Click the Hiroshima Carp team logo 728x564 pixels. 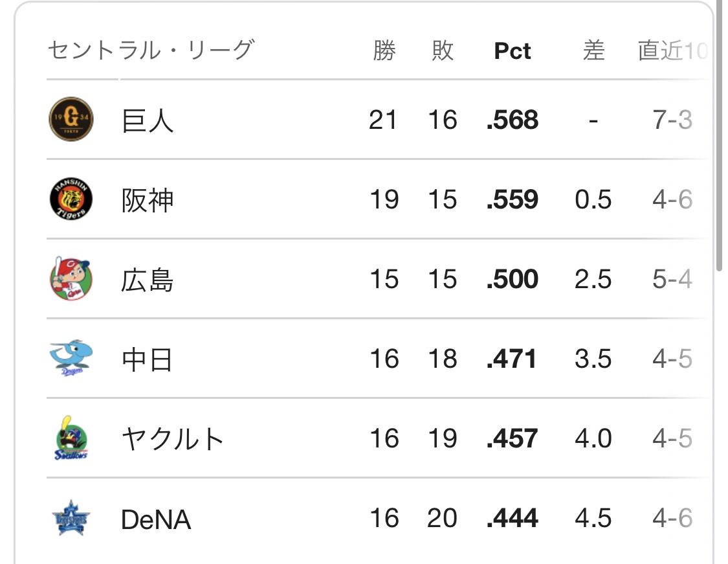pyautogui.click(x=71, y=279)
